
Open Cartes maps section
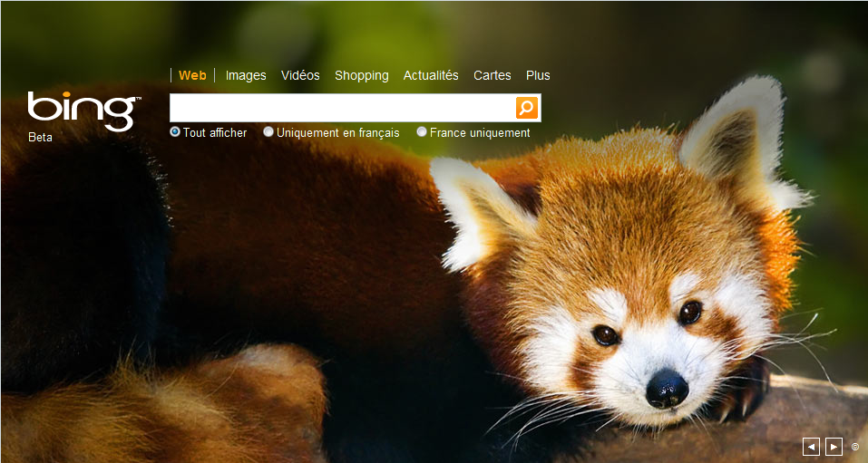(x=493, y=75)
